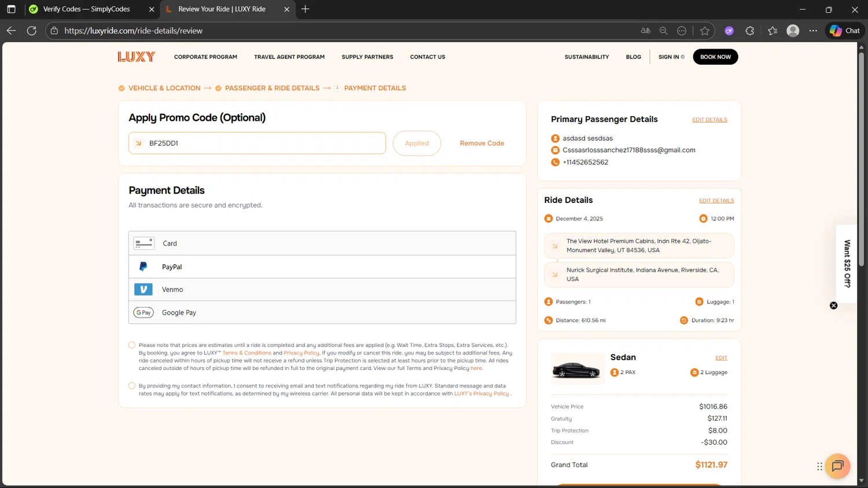
Task: Click the browser profile avatar
Action: tap(793, 31)
